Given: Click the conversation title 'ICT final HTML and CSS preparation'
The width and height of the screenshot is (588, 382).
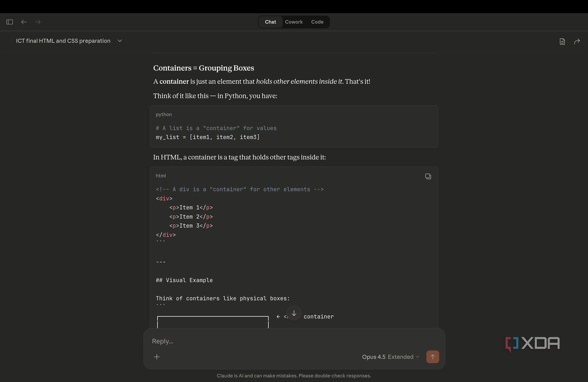Looking at the screenshot, I should point(63,41).
